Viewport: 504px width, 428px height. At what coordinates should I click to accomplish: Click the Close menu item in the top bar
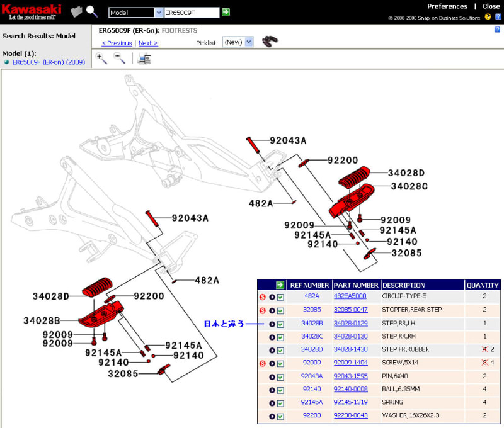(x=491, y=6)
